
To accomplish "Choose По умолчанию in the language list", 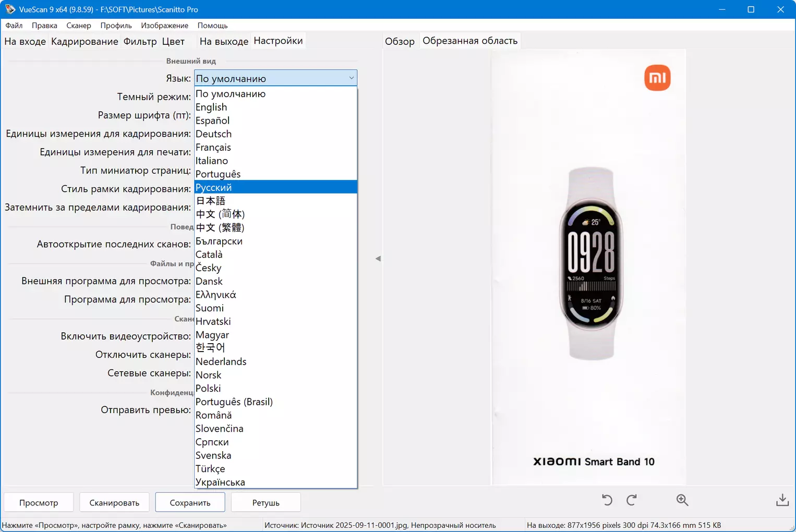I will 275,94.
